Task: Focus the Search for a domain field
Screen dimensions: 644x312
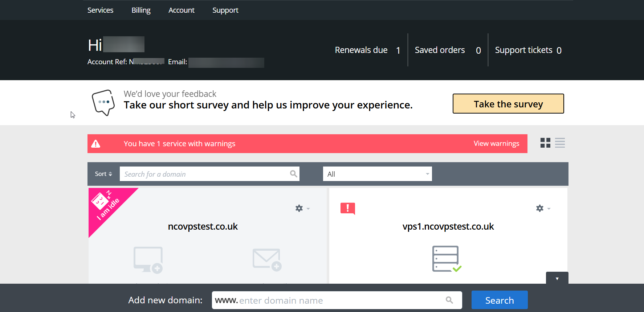Action: point(209,174)
